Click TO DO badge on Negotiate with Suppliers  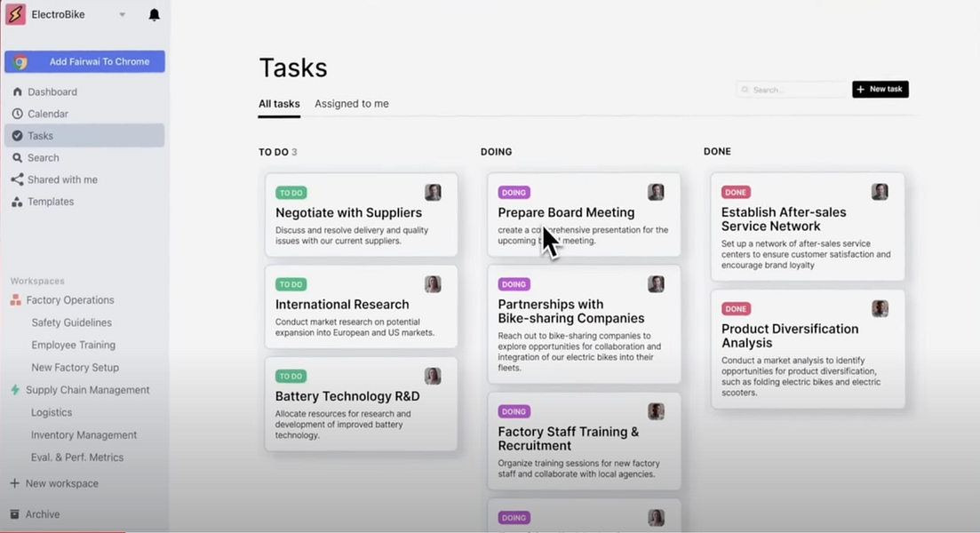click(x=291, y=193)
